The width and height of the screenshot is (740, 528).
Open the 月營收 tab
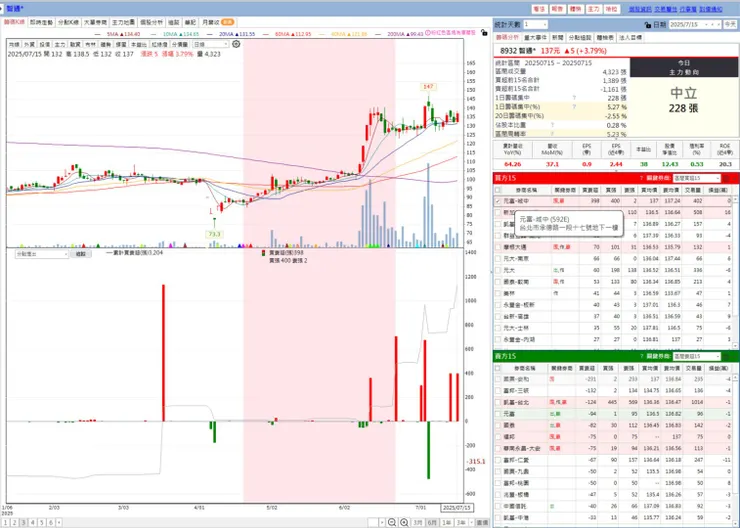tap(218, 22)
